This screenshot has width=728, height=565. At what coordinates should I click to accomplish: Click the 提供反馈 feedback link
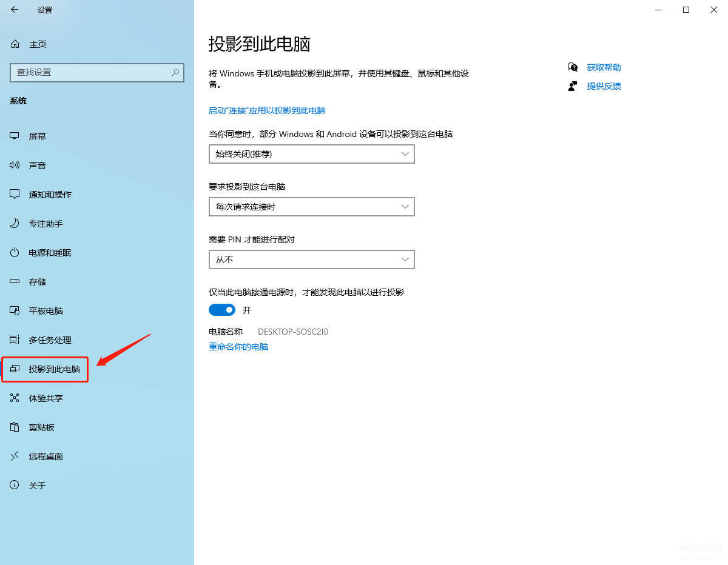[x=604, y=86]
